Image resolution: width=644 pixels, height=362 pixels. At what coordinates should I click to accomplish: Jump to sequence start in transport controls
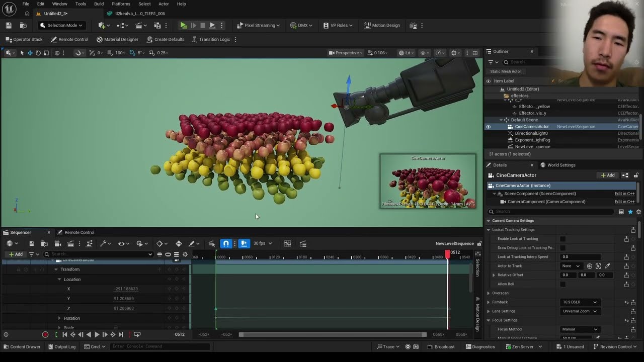tap(64, 334)
